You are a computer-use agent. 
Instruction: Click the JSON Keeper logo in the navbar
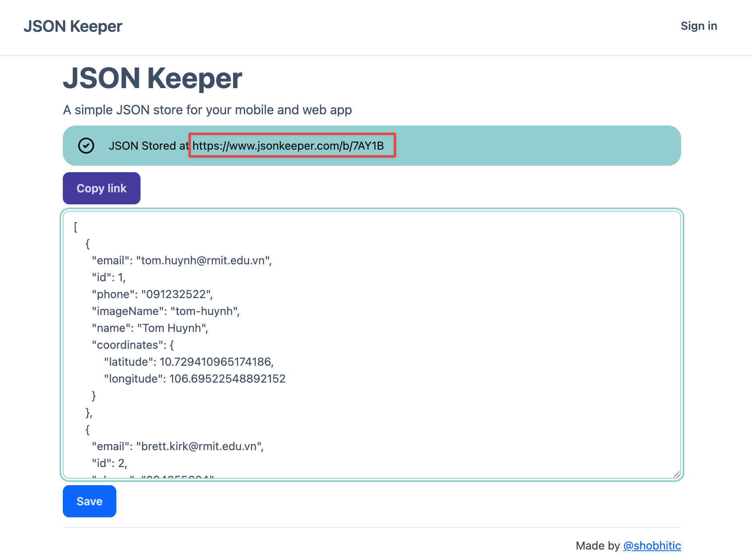coord(73,26)
